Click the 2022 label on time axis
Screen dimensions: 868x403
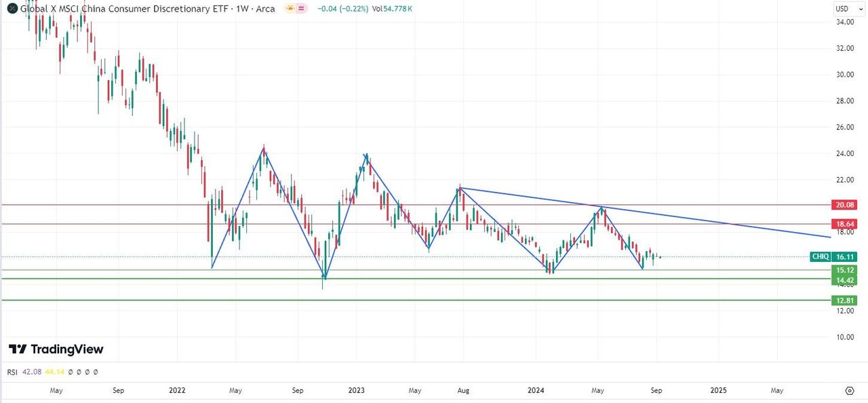click(177, 391)
